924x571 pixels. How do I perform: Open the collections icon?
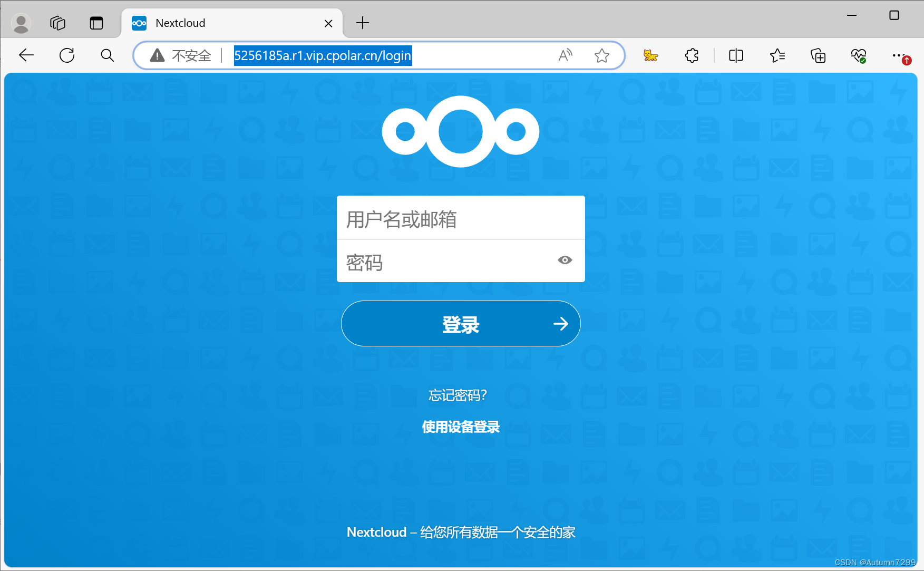818,55
